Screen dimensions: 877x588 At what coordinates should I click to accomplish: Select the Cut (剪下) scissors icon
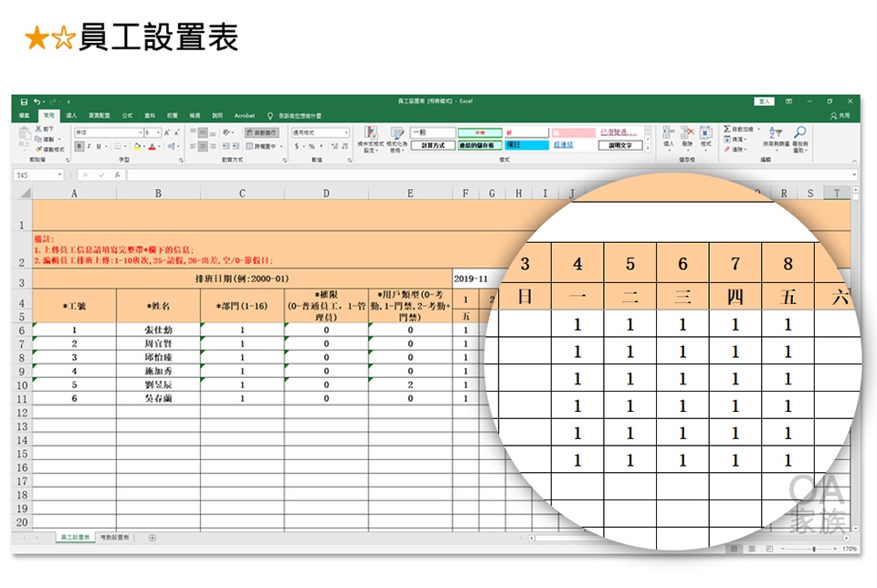pyautogui.click(x=38, y=130)
